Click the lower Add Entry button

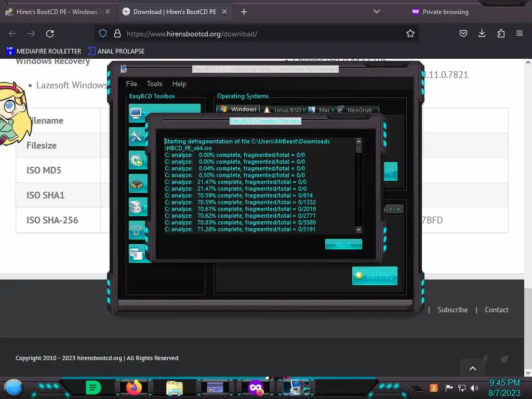click(x=375, y=276)
